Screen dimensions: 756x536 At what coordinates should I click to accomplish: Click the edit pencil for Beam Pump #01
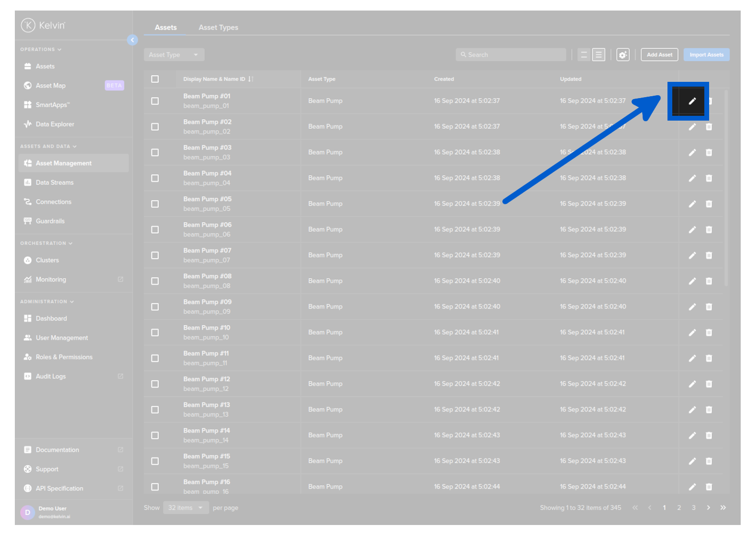click(692, 101)
